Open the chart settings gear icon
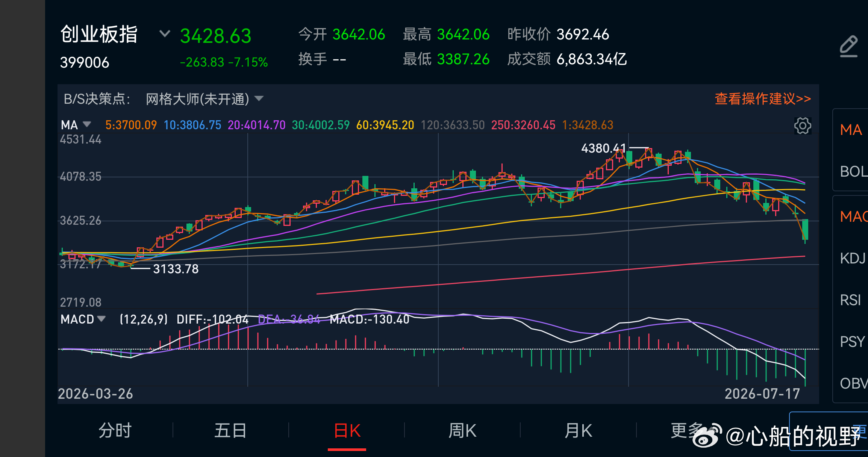Viewport: 868px width, 457px height. click(x=802, y=126)
